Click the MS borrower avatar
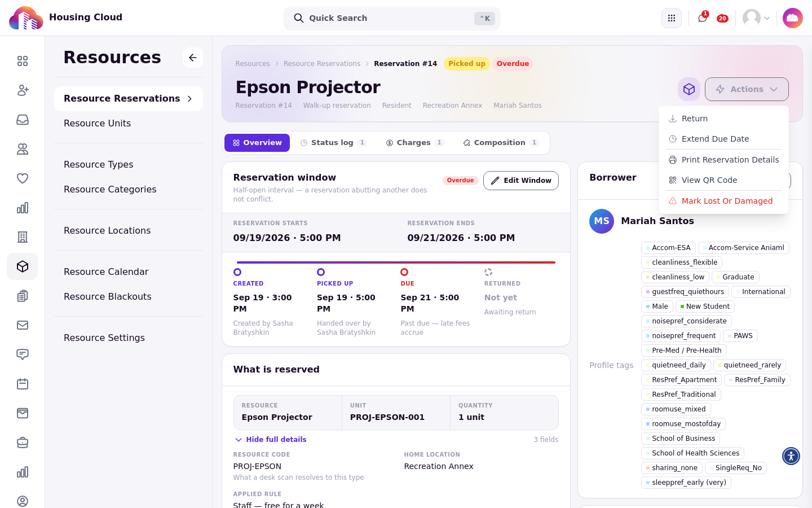 602,221
